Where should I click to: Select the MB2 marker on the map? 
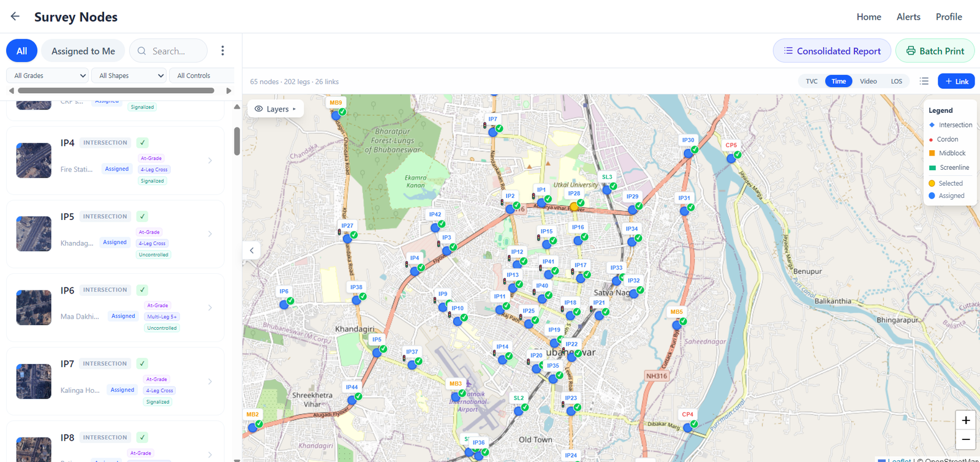tap(252, 427)
